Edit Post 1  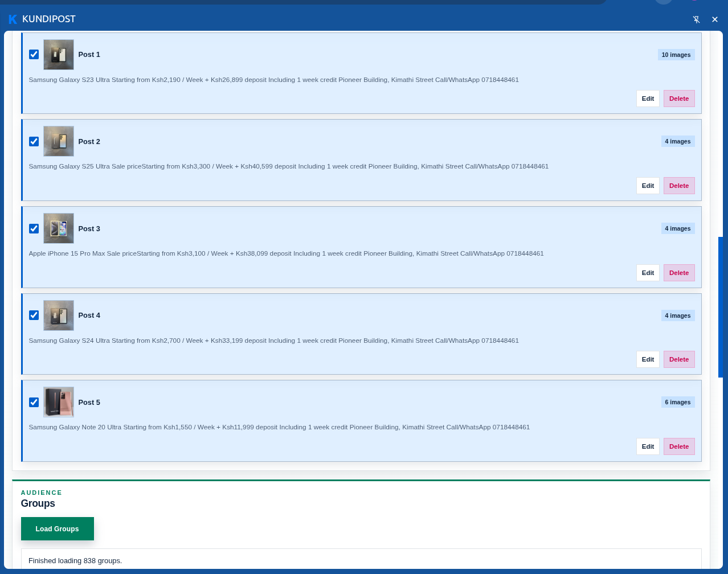click(648, 99)
